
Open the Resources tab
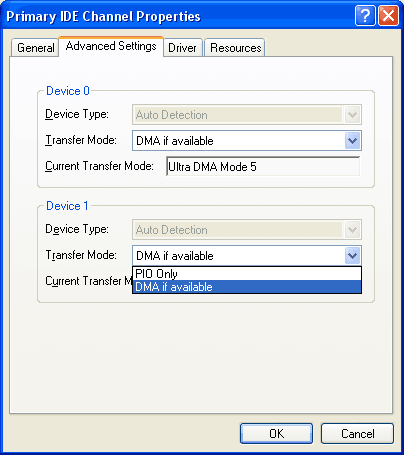[235, 48]
